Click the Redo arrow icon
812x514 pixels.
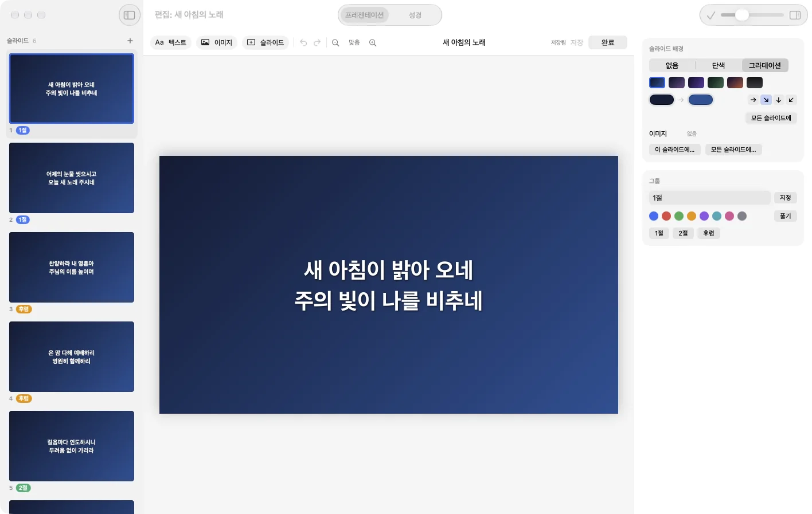pyautogui.click(x=317, y=43)
